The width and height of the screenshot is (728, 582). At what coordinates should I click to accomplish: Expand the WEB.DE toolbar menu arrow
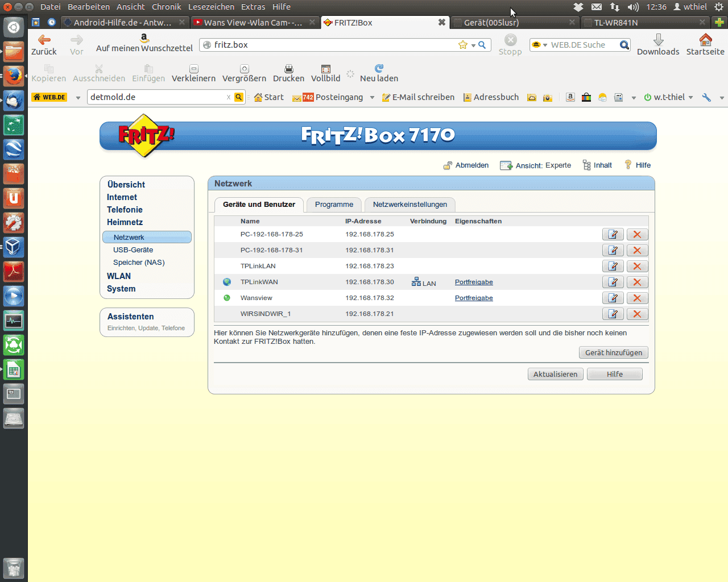coord(78,98)
